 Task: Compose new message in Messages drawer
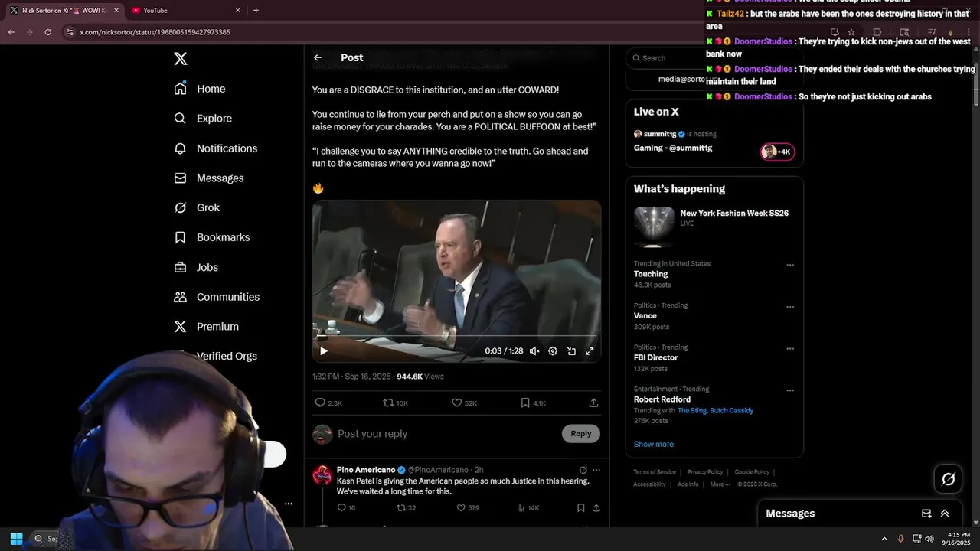[926, 514]
